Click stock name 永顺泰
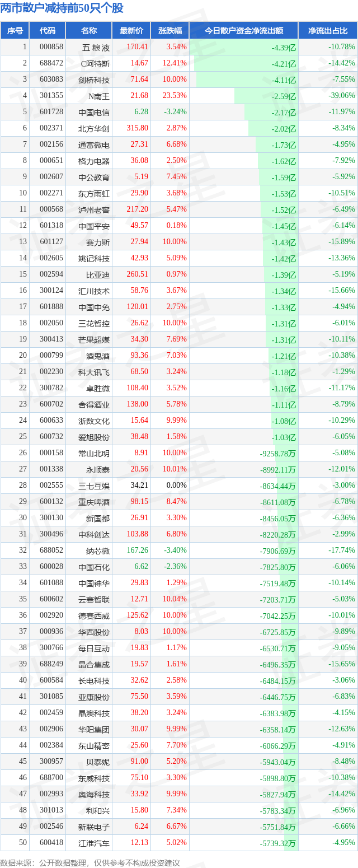 tap(98, 469)
